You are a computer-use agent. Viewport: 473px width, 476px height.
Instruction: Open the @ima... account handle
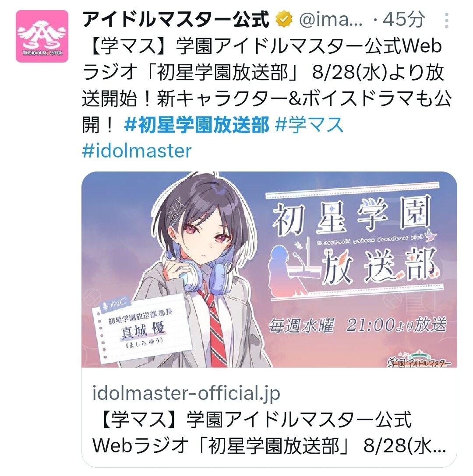click(331, 20)
